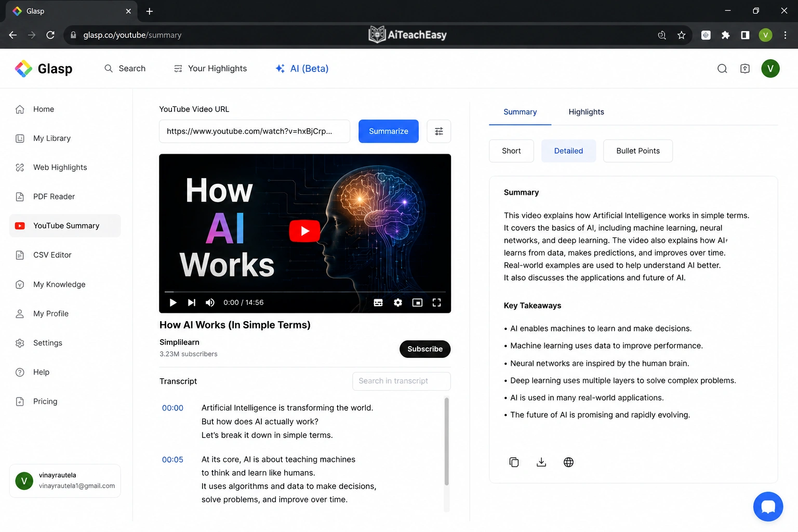The image size is (798, 532).
Task: Click the page search lens icon in address bar
Action: 662,35
